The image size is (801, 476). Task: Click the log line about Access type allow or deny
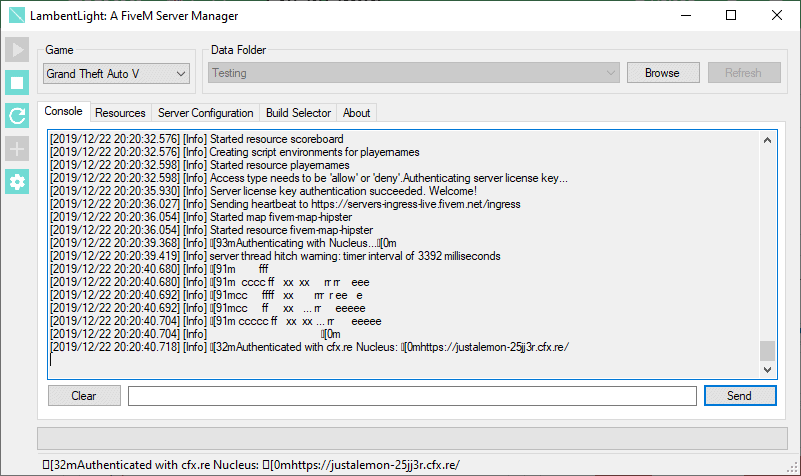(x=309, y=178)
